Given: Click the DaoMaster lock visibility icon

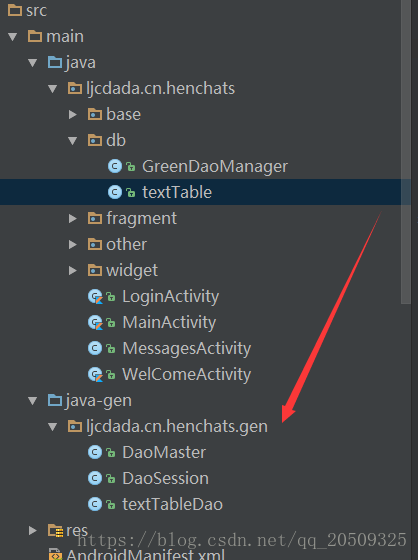Looking at the screenshot, I should click(111, 453).
